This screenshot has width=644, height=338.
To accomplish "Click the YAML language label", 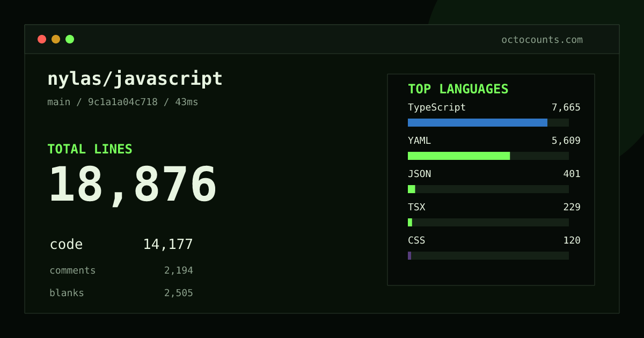I will [419, 141].
